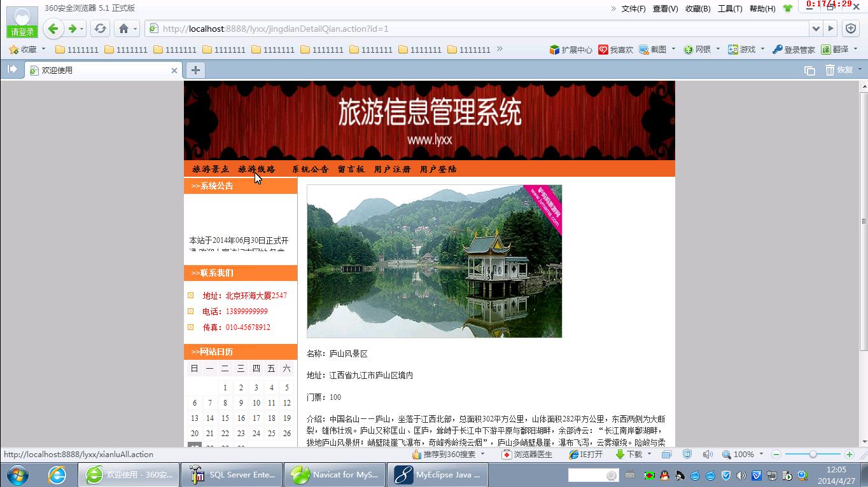The height and width of the screenshot is (487, 868).
Task: Open the 网银 online banking tool
Action: coord(697,50)
